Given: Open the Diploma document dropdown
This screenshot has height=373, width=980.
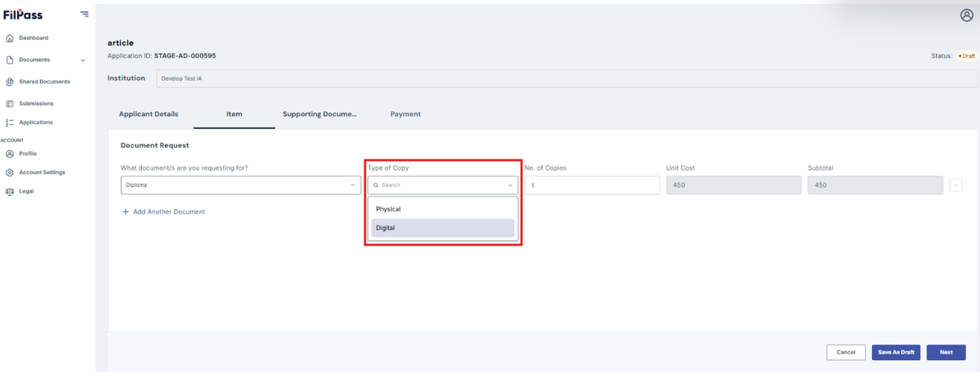Looking at the screenshot, I should click(x=241, y=185).
